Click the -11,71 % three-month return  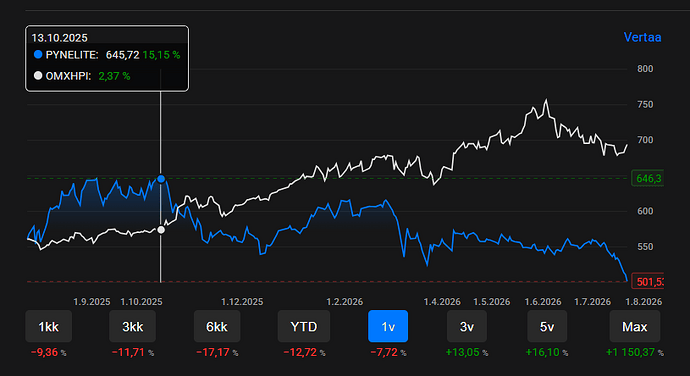pos(132,353)
